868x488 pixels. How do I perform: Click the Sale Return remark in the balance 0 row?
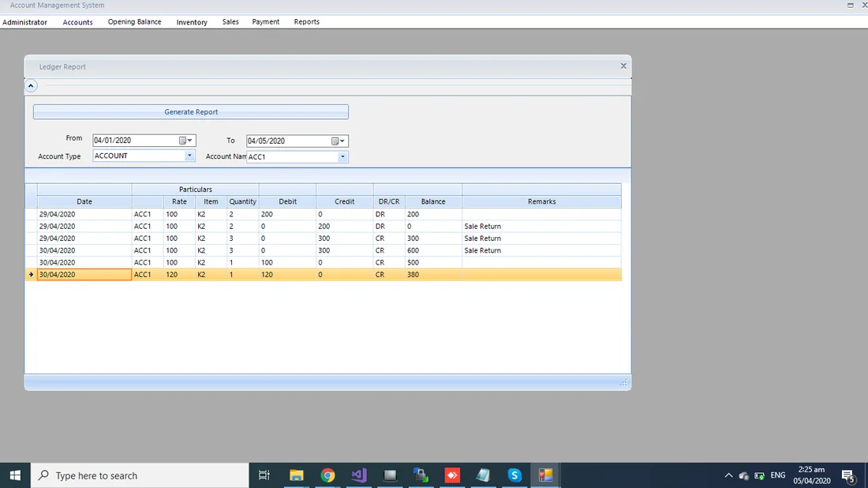[x=483, y=227]
